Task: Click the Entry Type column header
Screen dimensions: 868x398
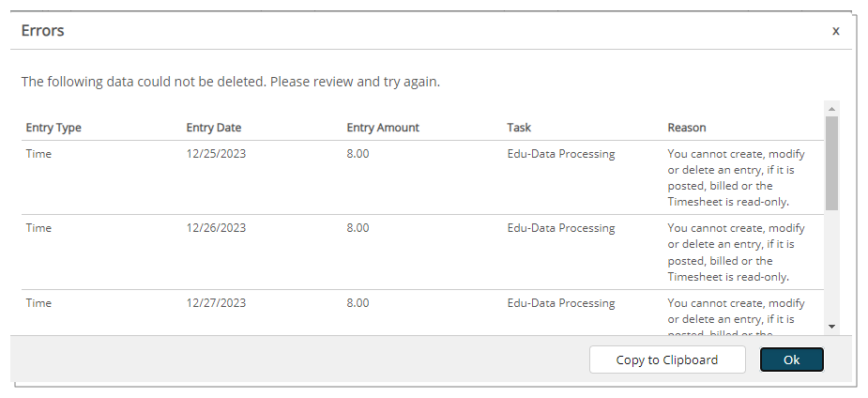Action: [53, 128]
